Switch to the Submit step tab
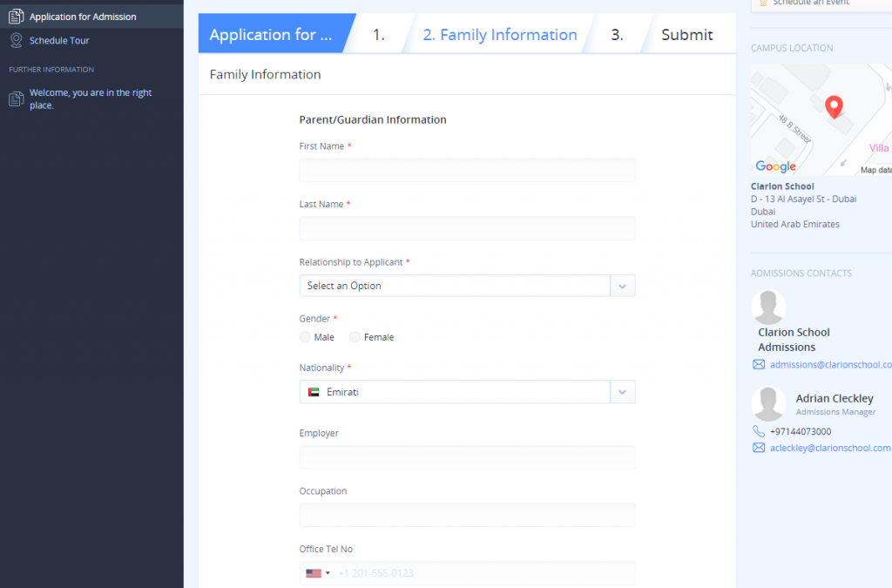 (686, 35)
